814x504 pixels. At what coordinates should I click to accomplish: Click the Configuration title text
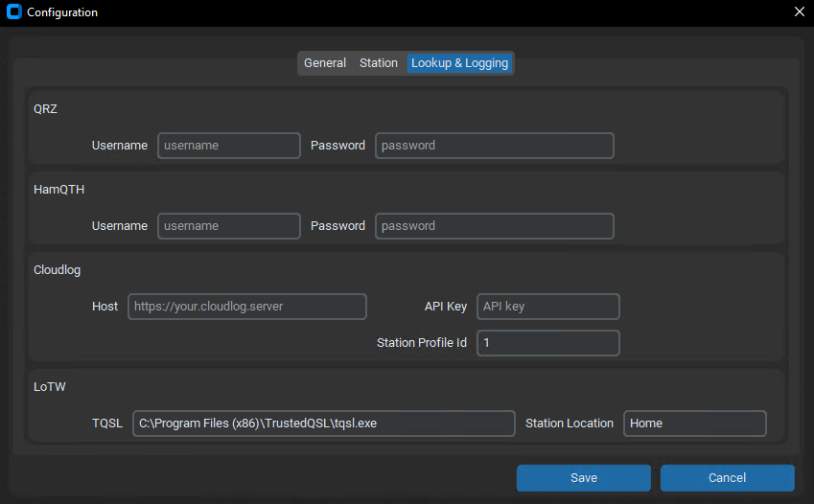62,12
